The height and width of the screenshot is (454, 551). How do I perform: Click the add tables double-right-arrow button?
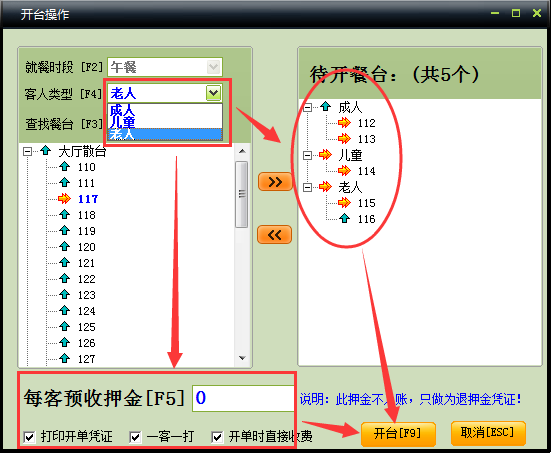(x=275, y=182)
